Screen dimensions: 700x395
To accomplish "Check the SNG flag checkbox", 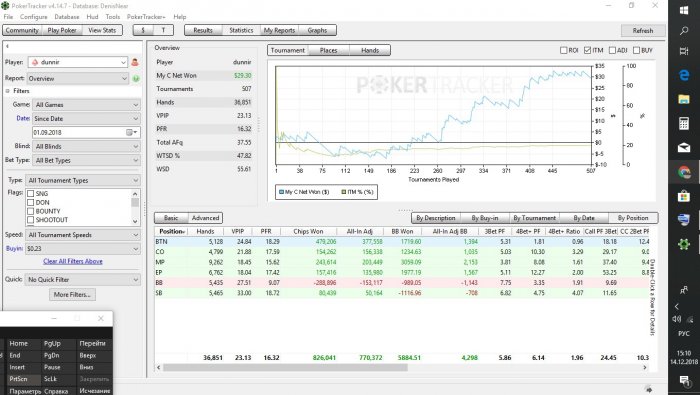I will pyautogui.click(x=30, y=194).
